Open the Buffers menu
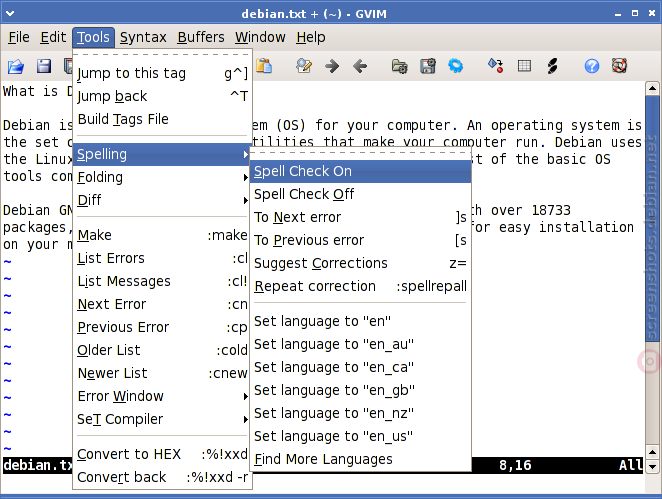Screen dimensions: 662x499 click(201, 37)
